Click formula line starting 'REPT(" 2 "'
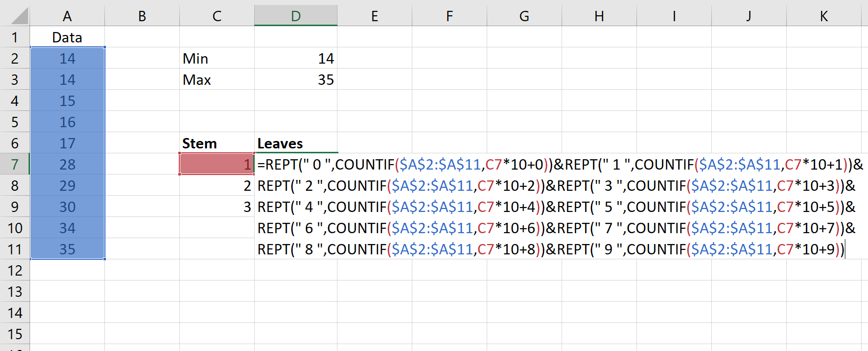 [557, 185]
